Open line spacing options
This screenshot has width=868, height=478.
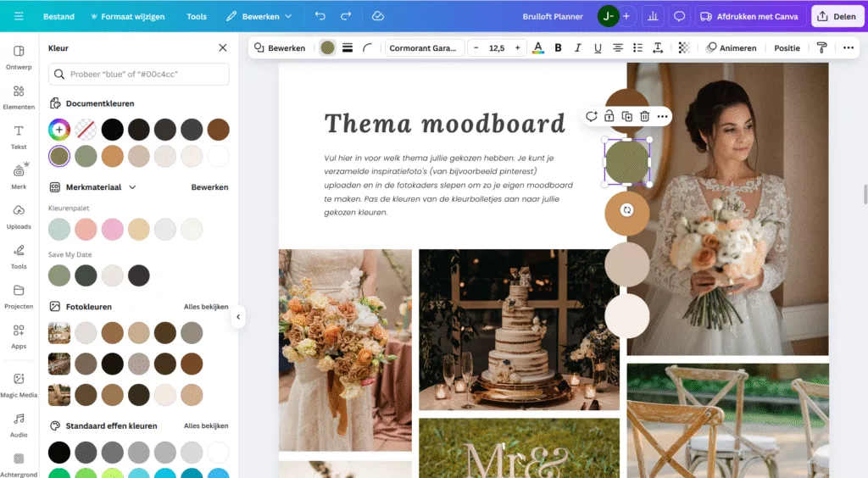658,48
